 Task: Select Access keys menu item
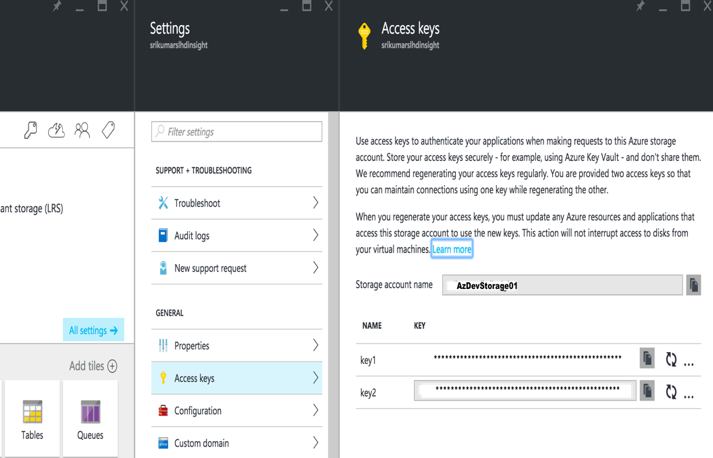pyautogui.click(x=236, y=378)
